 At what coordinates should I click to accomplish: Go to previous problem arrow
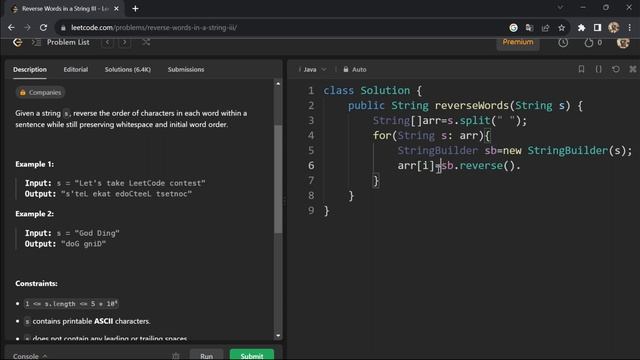click(107, 42)
